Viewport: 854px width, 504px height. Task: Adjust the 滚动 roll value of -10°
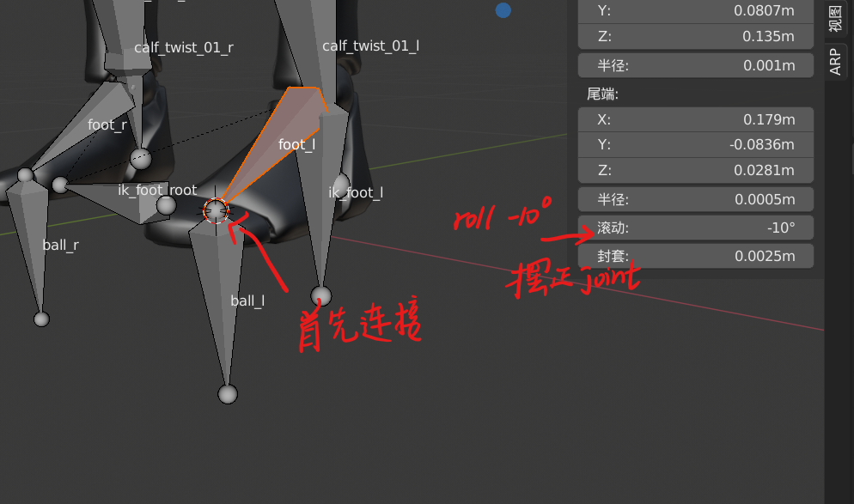click(695, 228)
